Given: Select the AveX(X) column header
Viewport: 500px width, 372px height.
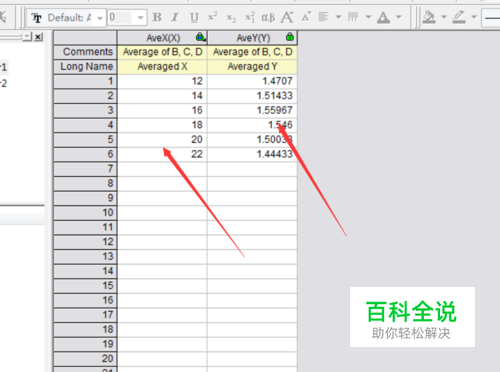Looking at the screenshot, I should pyautogui.click(x=162, y=38).
